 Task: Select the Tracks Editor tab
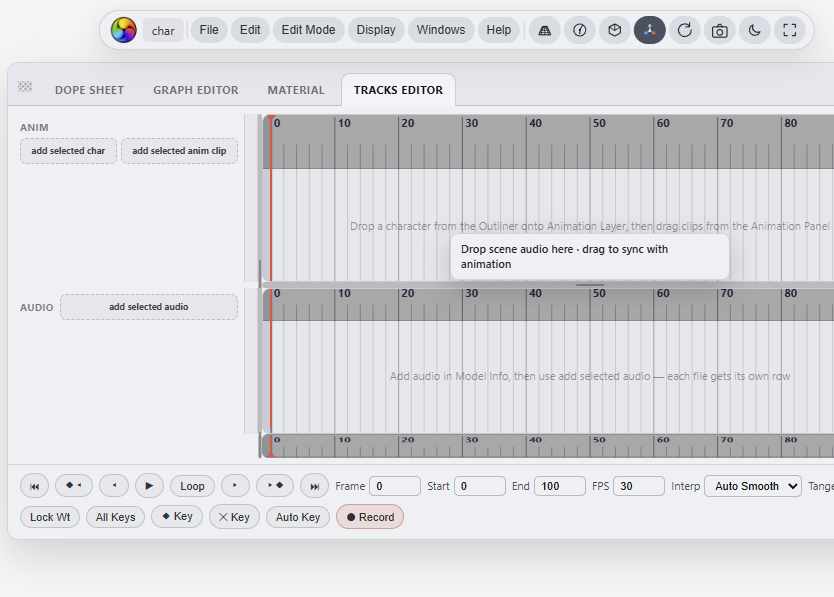point(398,90)
